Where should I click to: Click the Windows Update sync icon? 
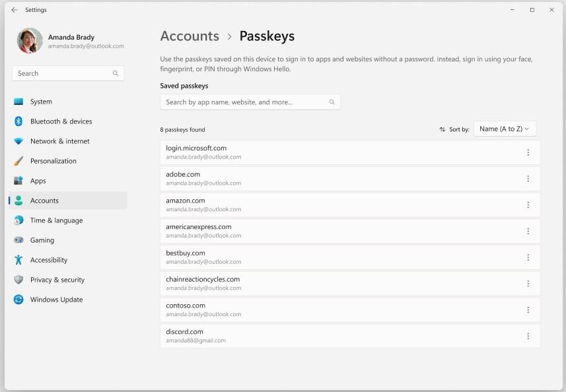pyautogui.click(x=18, y=300)
